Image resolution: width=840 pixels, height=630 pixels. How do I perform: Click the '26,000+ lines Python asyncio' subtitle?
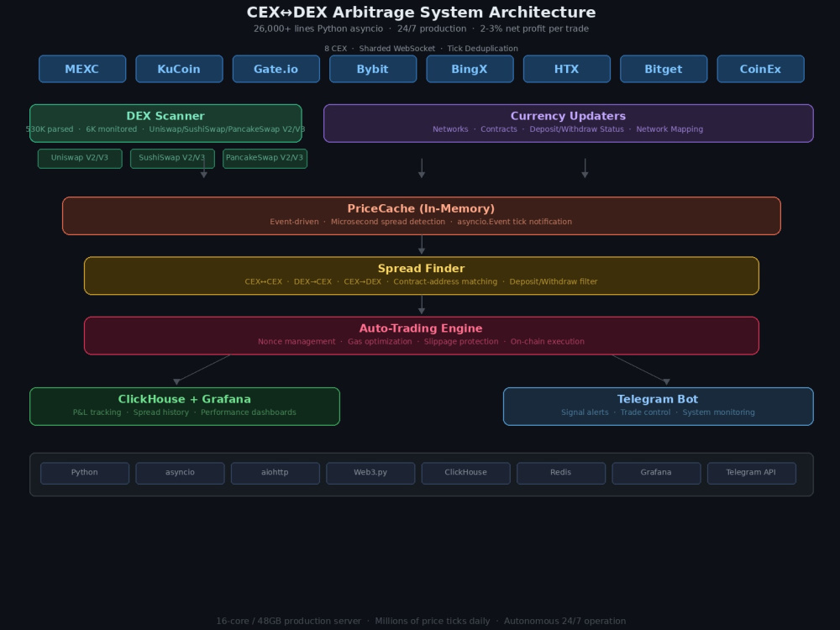[318, 29]
